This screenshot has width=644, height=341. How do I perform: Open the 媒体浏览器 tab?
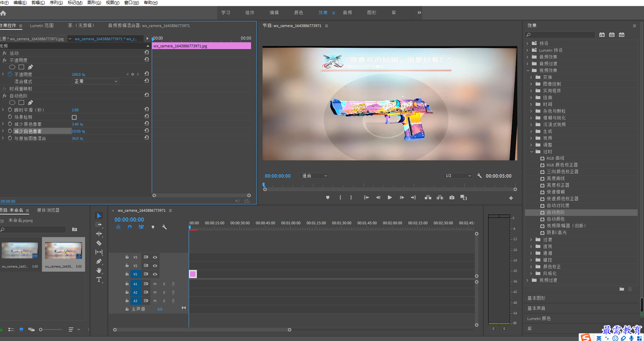(x=48, y=210)
